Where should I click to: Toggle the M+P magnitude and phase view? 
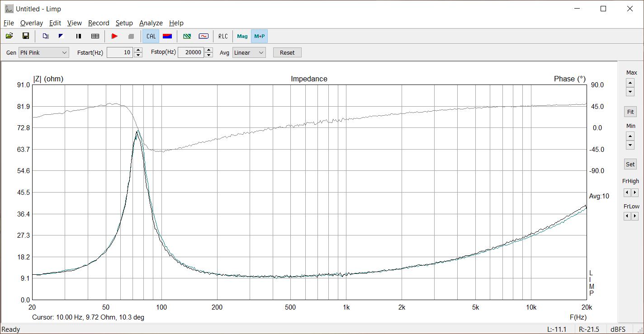260,36
